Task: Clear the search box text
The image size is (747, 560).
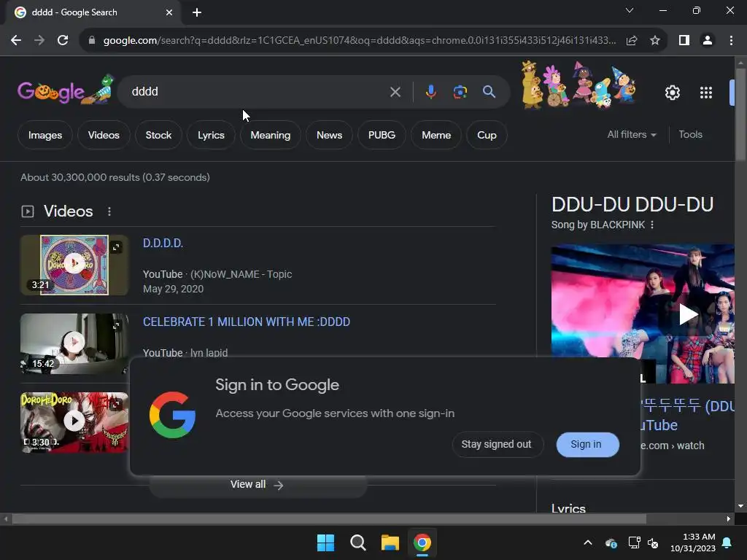Action: tap(395, 92)
